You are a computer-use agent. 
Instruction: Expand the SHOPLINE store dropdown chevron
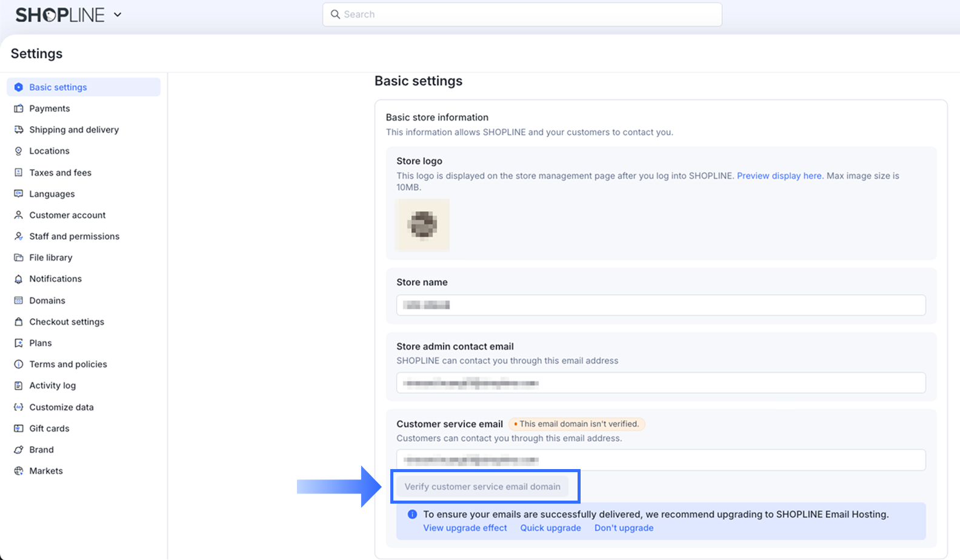(x=118, y=15)
